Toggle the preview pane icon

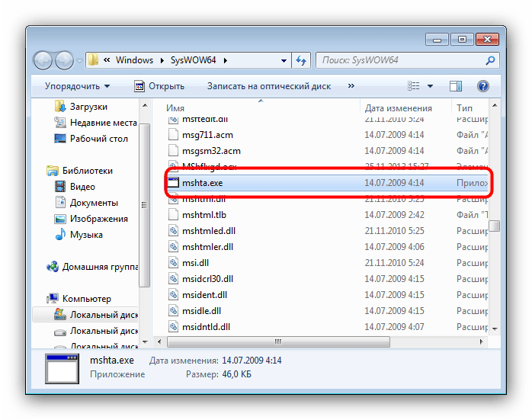(x=456, y=86)
